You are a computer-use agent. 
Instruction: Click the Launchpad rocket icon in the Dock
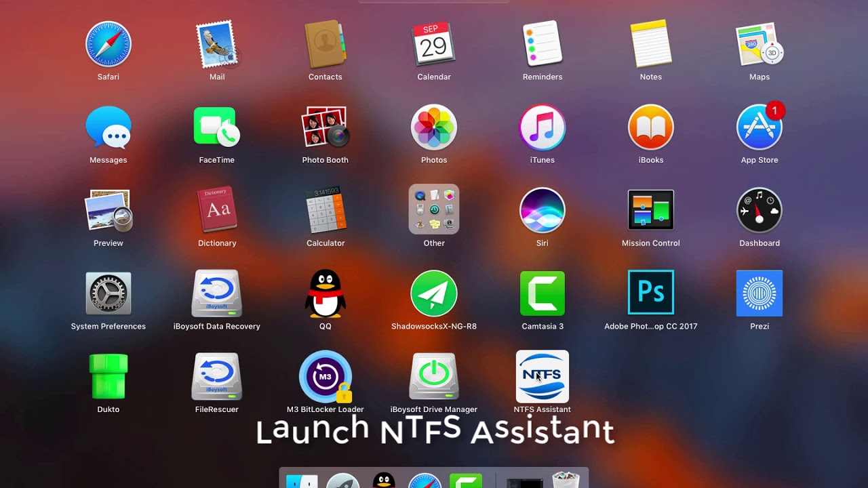point(343,481)
